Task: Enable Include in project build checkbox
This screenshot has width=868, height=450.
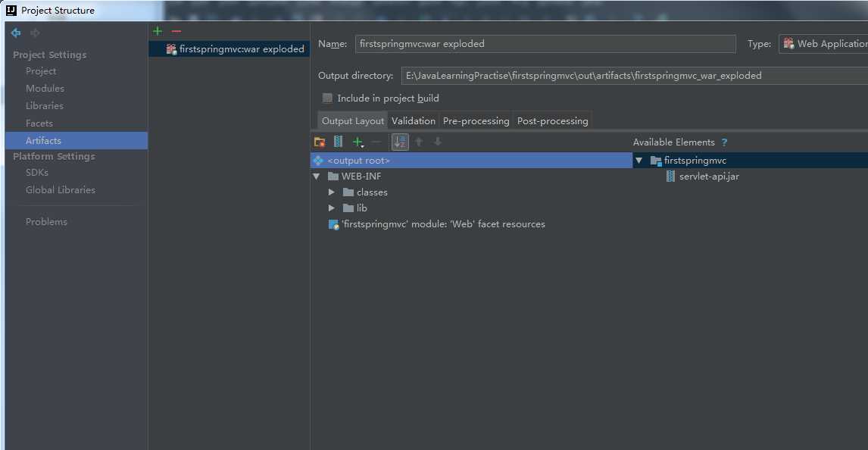Action: [x=328, y=98]
